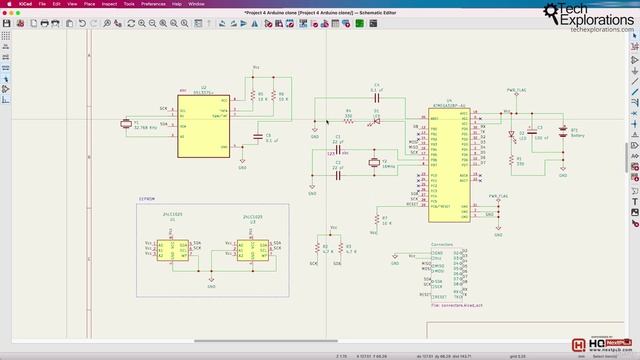The width and height of the screenshot is (640, 360).
Task: Open the File menu
Action: coord(42,4)
